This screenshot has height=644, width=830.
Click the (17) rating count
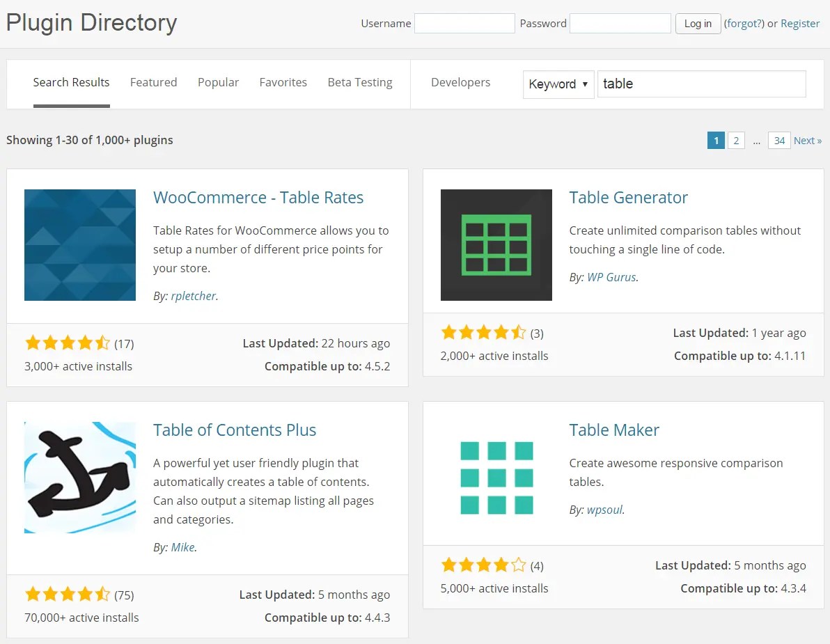(125, 344)
